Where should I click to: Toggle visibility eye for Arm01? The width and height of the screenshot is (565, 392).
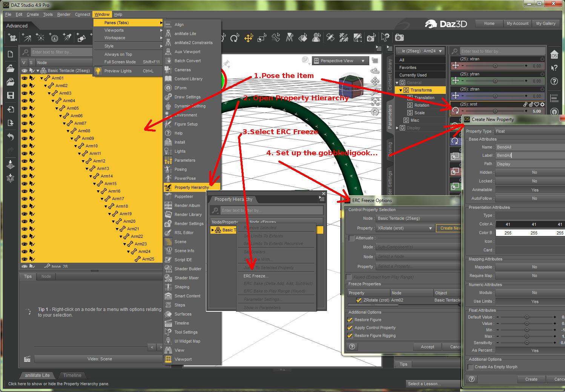[25, 78]
